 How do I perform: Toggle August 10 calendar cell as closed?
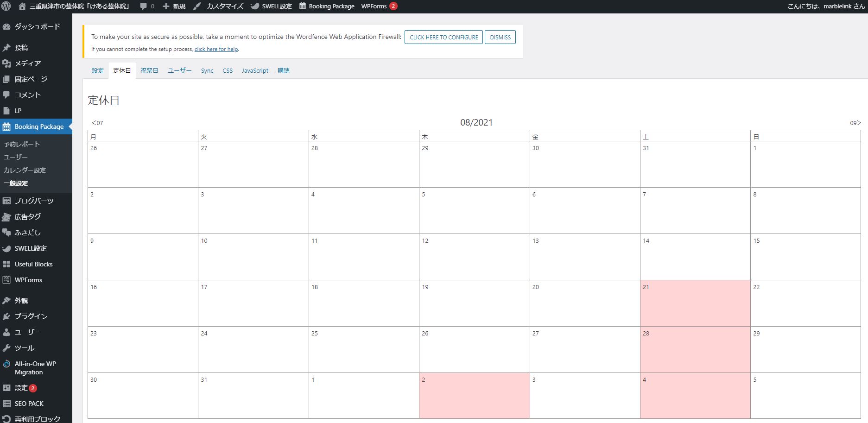click(253, 257)
